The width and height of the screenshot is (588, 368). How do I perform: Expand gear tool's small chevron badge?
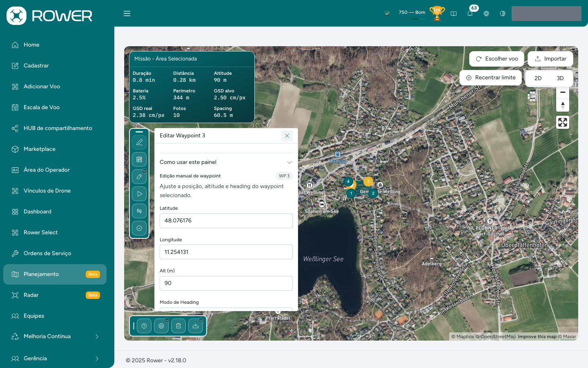166,321
